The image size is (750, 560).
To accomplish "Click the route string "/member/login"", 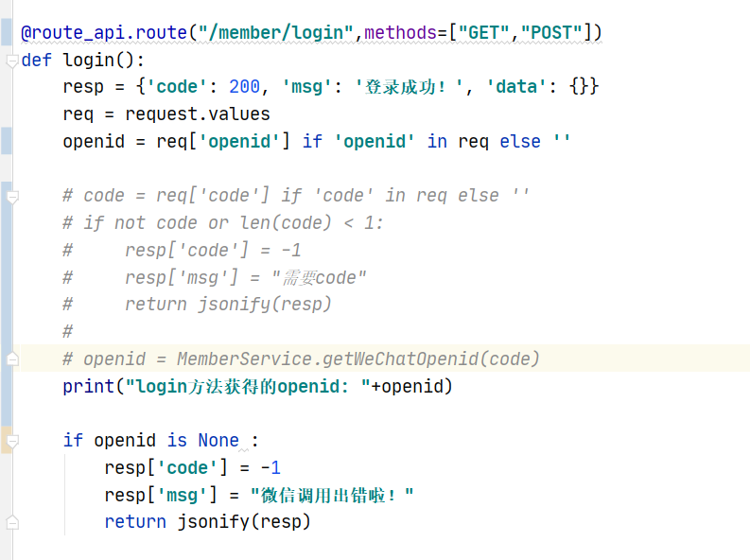I will pyautogui.click(x=276, y=32).
